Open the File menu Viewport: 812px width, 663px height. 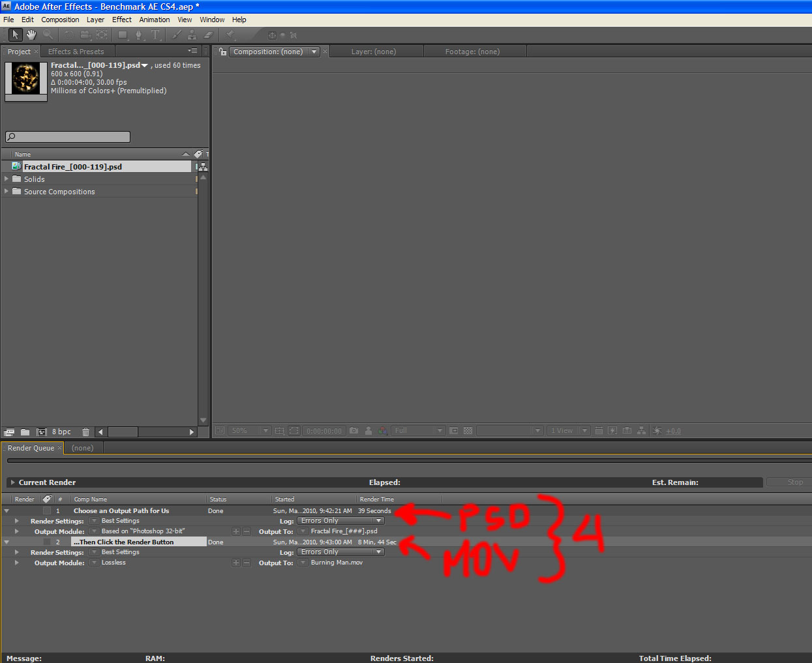[8, 20]
